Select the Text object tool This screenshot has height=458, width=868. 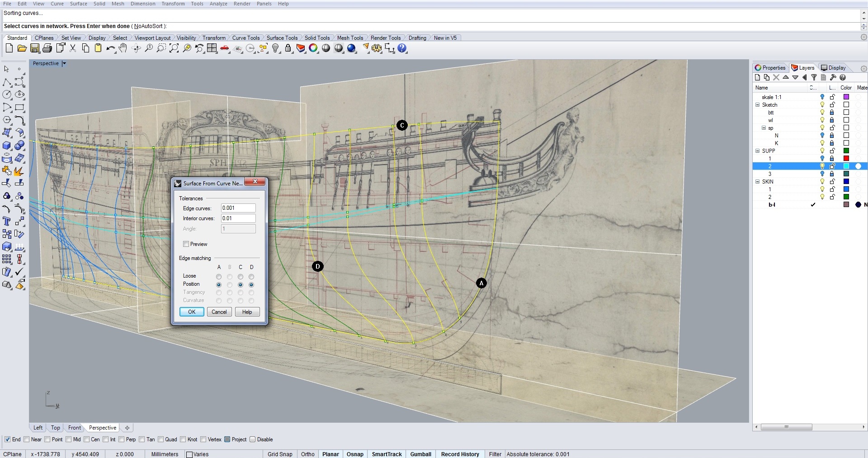(7, 221)
